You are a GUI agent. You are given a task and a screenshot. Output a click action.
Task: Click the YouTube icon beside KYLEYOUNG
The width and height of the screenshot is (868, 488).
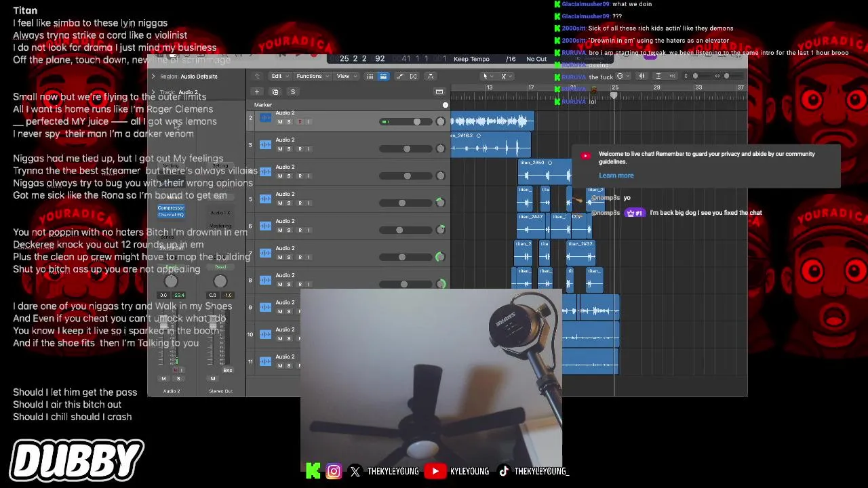pos(435,471)
